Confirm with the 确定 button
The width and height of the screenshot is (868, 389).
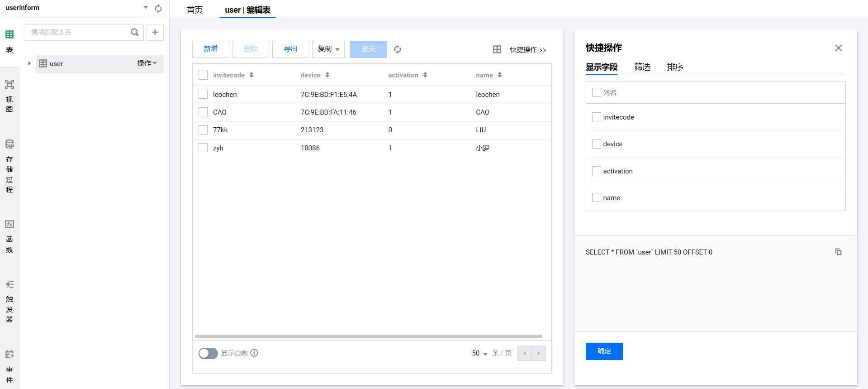[x=604, y=351]
